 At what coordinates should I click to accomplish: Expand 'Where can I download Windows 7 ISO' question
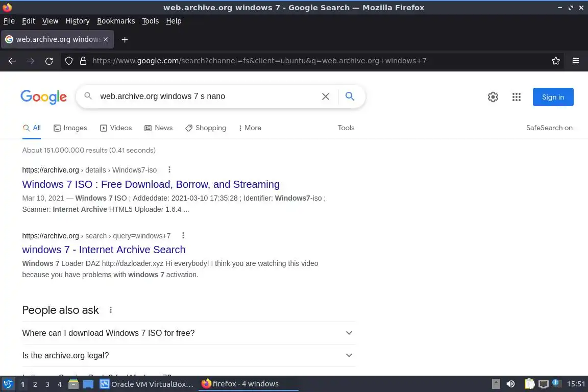click(189, 333)
